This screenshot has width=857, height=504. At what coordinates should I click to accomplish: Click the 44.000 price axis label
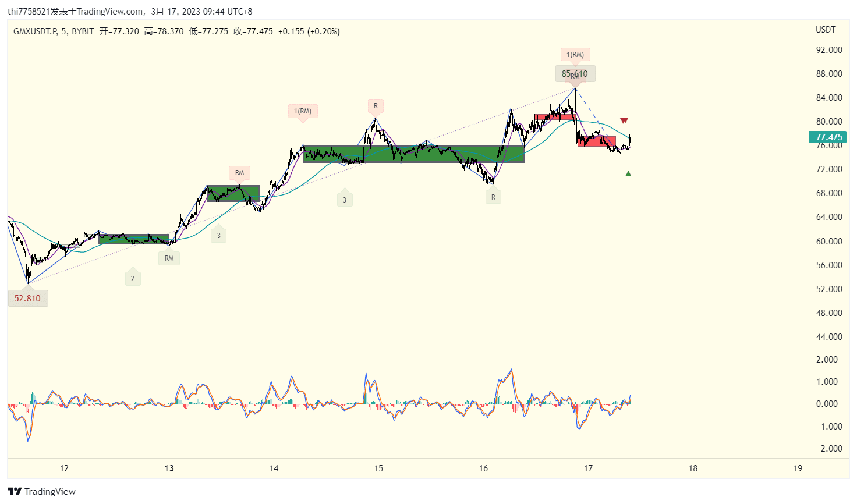coord(829,337)
